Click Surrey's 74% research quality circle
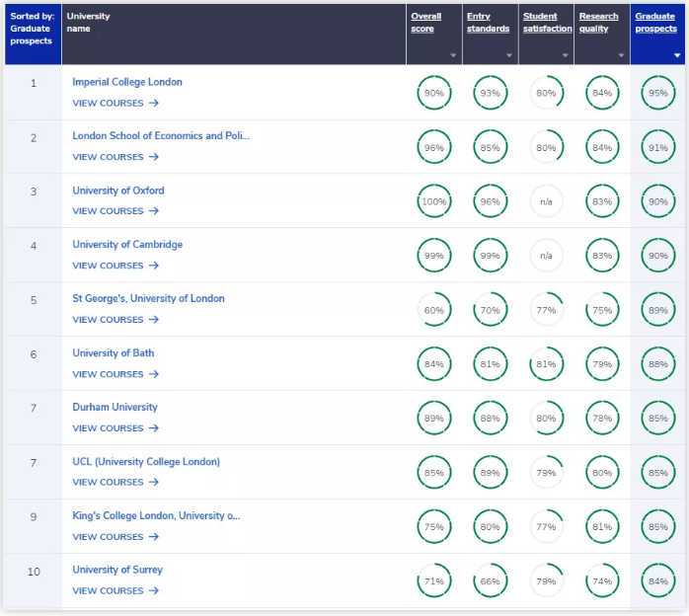 (x=602, y=580)
